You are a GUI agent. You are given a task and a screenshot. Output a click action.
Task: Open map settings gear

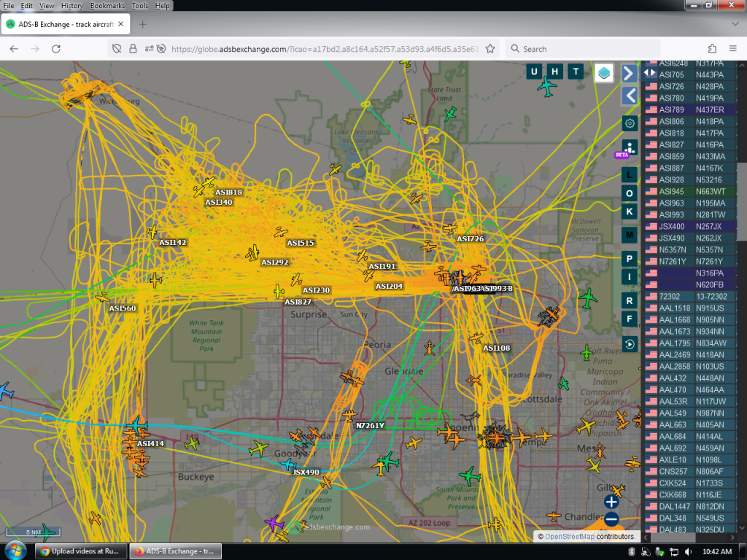630,123
